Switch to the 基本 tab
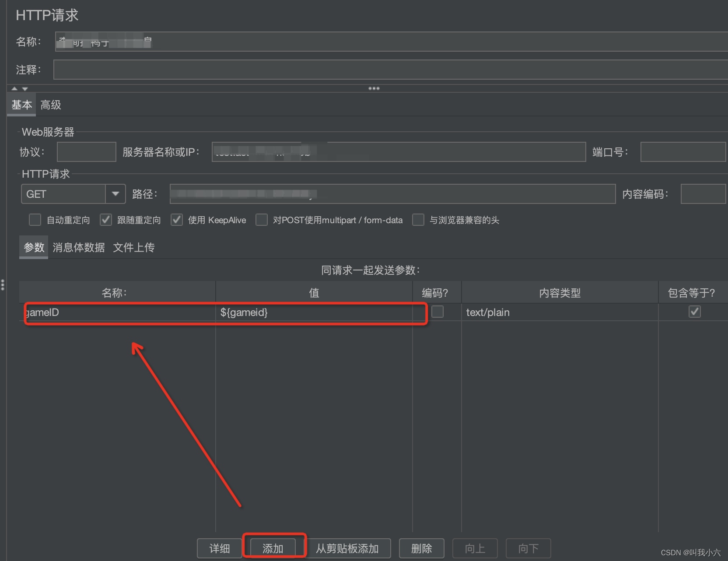Image resolution: width=728 pixels, height=561 pixels. tap(21, 105)
